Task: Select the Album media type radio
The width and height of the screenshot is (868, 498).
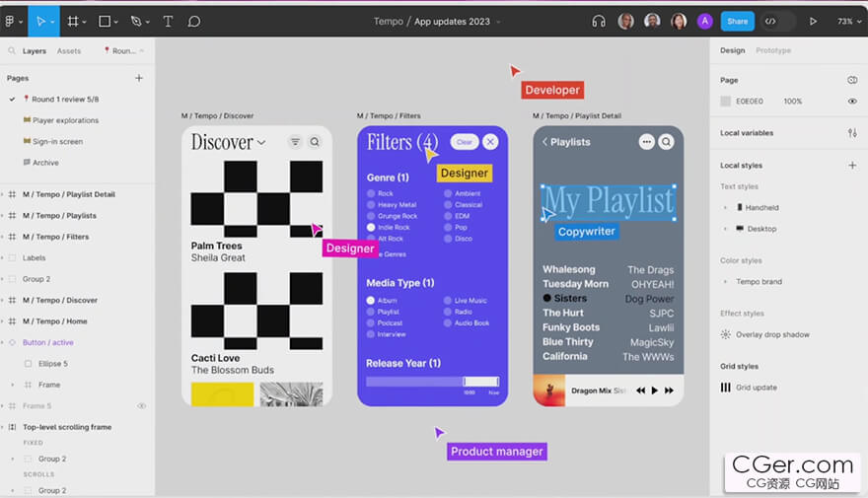Action: pyautogui.click(x=370, y=301)
